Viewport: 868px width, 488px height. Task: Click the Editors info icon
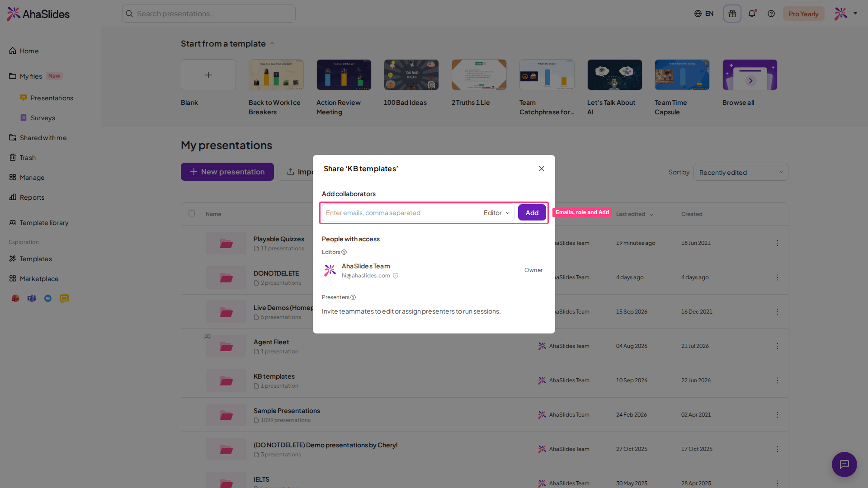[x=344, y=252]
